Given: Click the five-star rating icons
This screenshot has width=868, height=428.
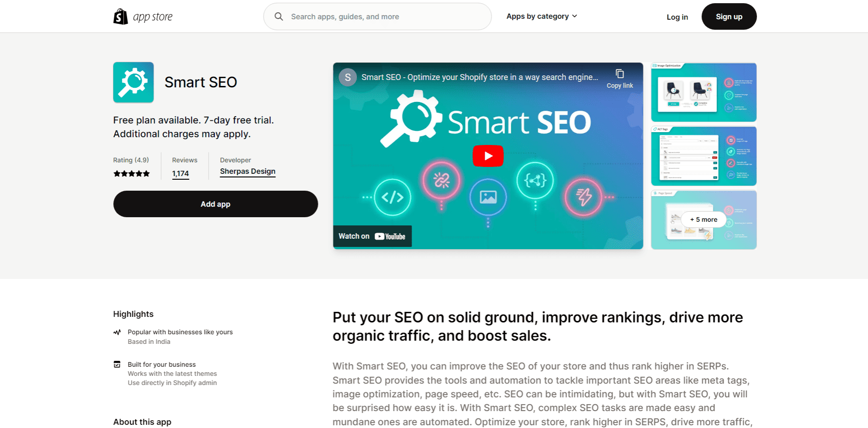Looking at the screenshot, I should pyautogui.click(x=132, y=174).
